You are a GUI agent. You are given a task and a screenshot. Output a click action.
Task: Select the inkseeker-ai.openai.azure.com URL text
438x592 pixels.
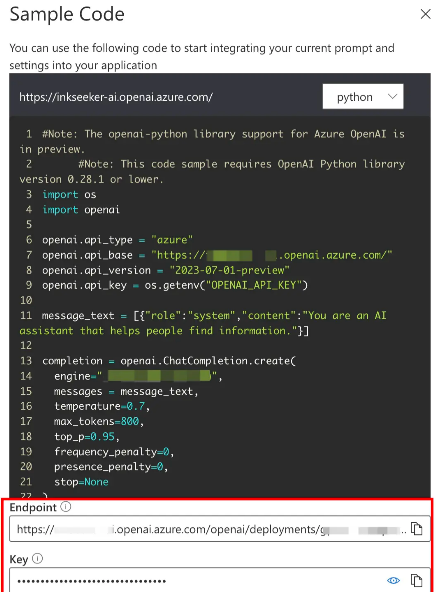116,97
